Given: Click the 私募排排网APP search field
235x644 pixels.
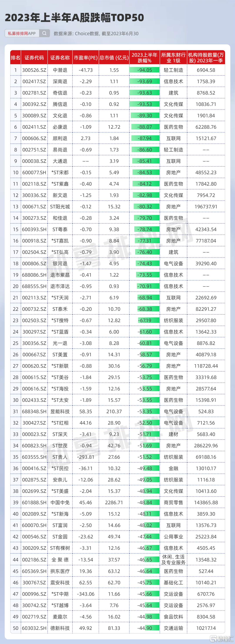Looking at the screenshot, I should pyautogui.click(x=27, y=33).
